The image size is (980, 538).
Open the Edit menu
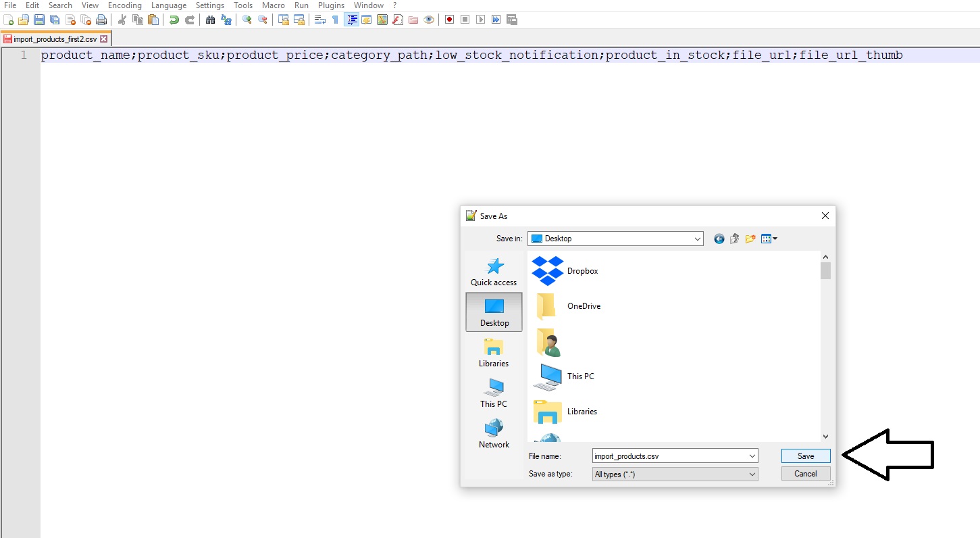(32, 5)
